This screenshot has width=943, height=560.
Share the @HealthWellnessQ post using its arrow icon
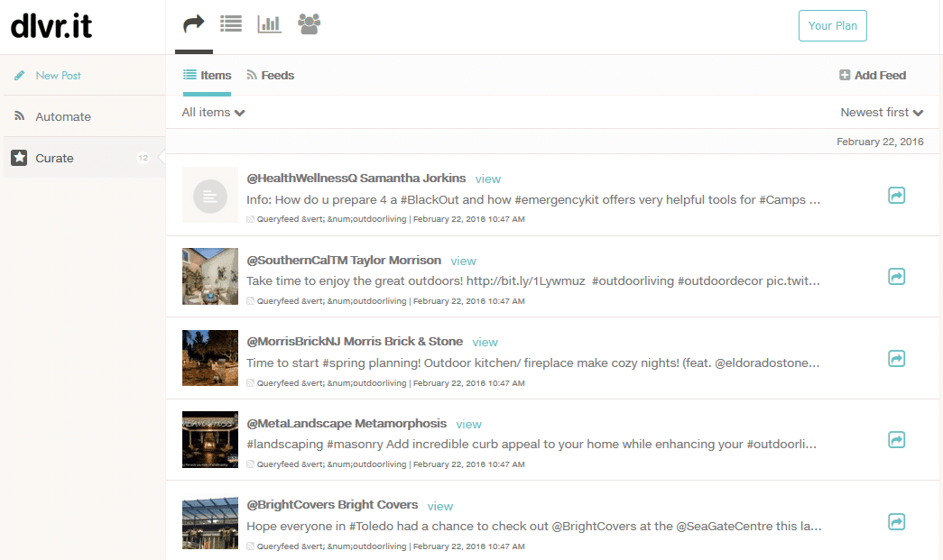[896, 195]
